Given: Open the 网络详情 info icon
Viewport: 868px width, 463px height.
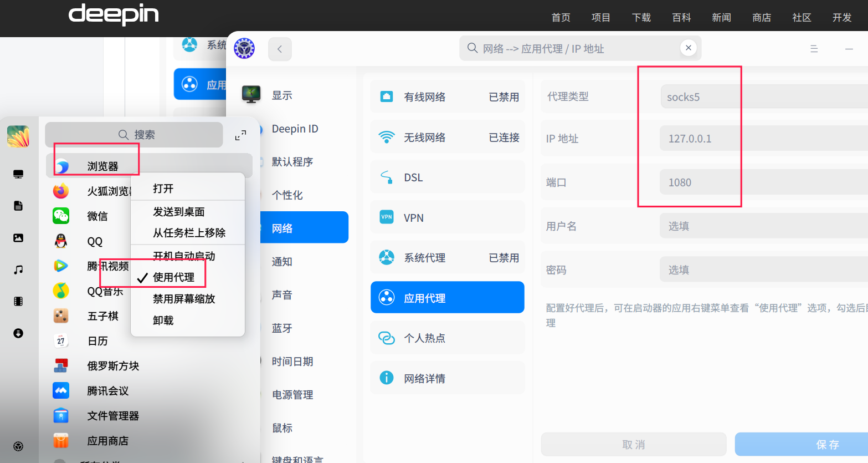Looking at the screenshot, I should click(387, 378).
